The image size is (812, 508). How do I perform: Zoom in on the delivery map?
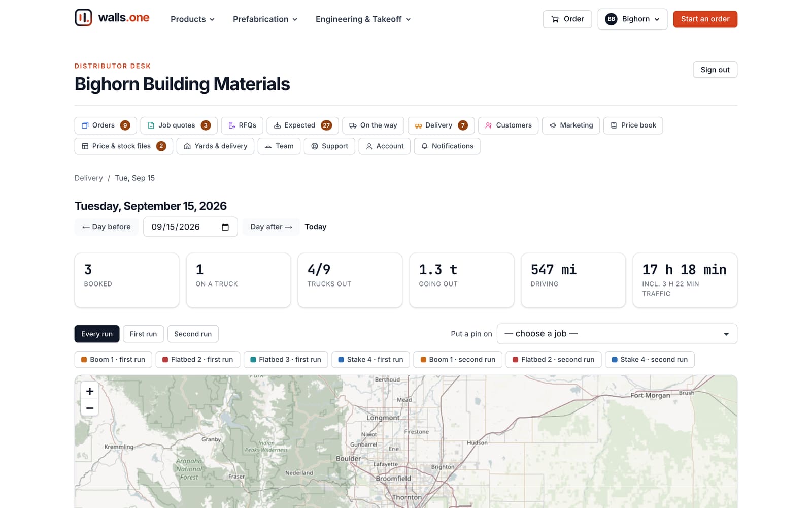tap(90, 391)
